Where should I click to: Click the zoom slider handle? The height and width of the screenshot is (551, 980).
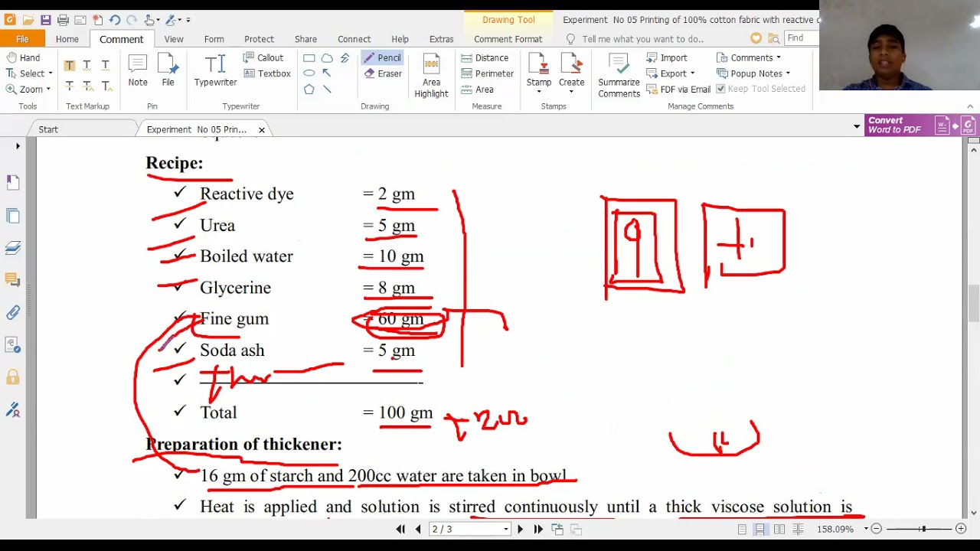923,529
